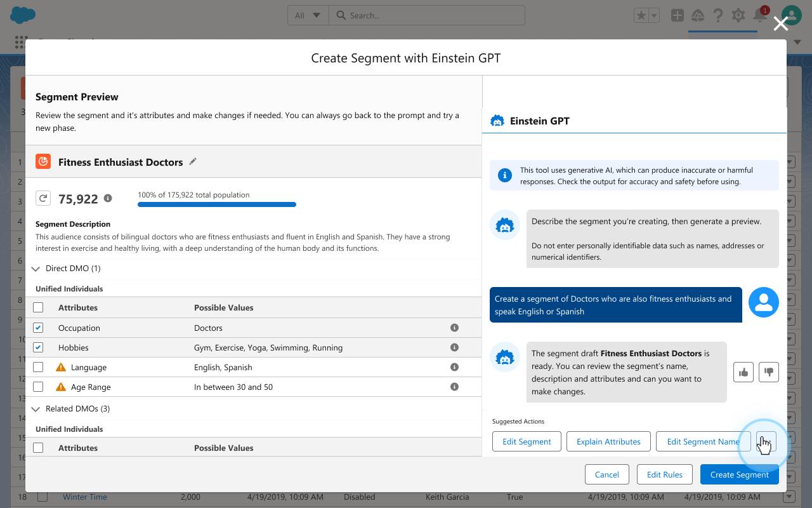
Task: Click Attributes column header in Direct DMO
Action: [x=78, y=307]
